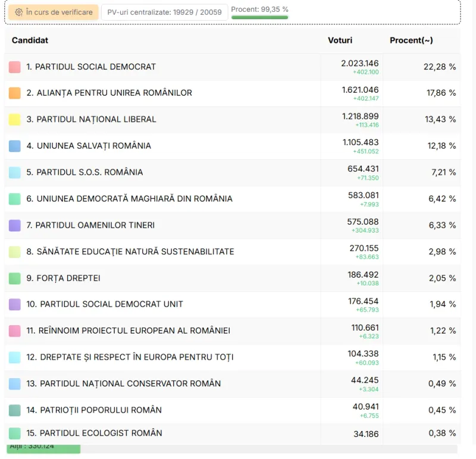Click the vote count 1.105.483

361,142
